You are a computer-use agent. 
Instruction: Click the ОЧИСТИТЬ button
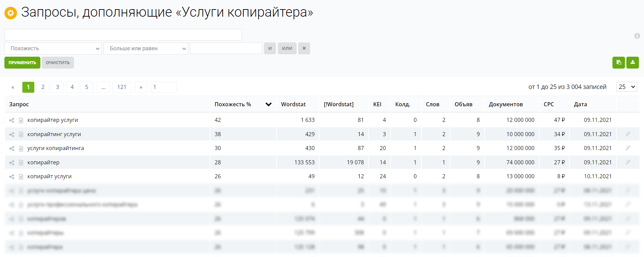pyautogui.click(x=58, y=62)
